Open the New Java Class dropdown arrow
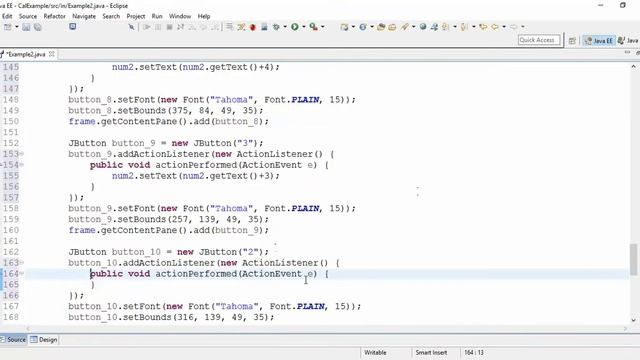640x360 pixels. click(372, 27)
